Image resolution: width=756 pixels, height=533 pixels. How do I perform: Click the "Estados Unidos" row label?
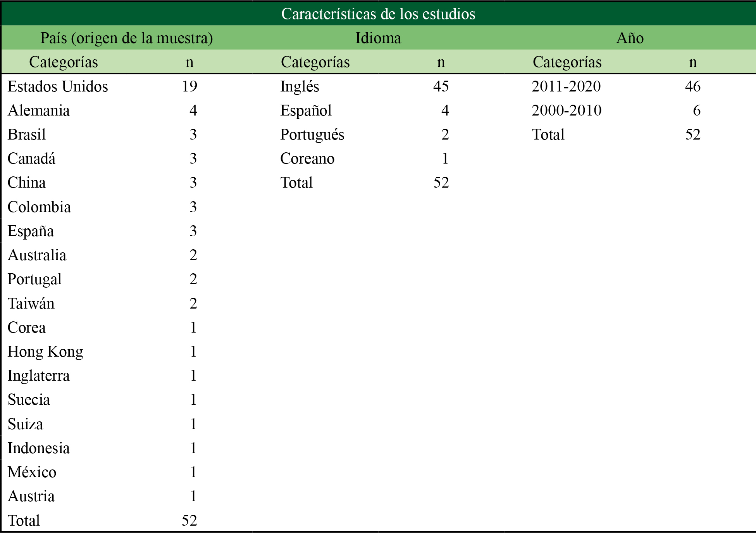click(58, 86)
